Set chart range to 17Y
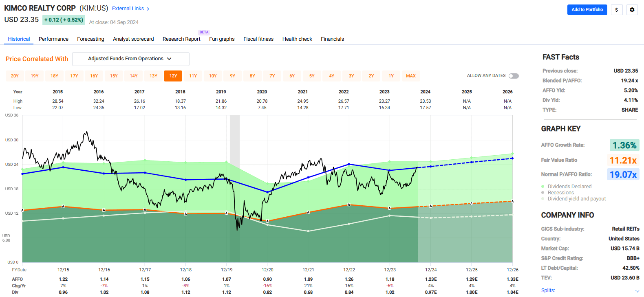 click(x=74, y=76)
